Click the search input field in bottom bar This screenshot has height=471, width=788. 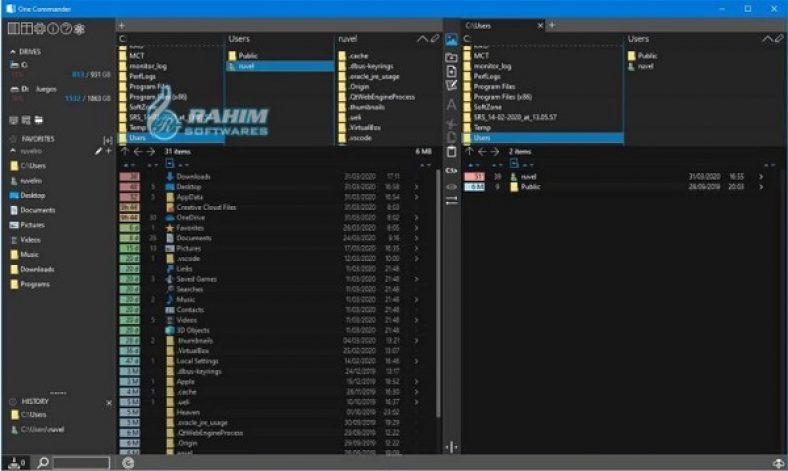[x=81, y=462]
